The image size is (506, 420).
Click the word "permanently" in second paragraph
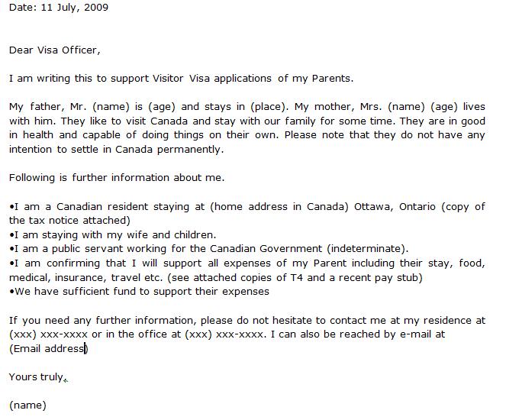click(189, 150)
